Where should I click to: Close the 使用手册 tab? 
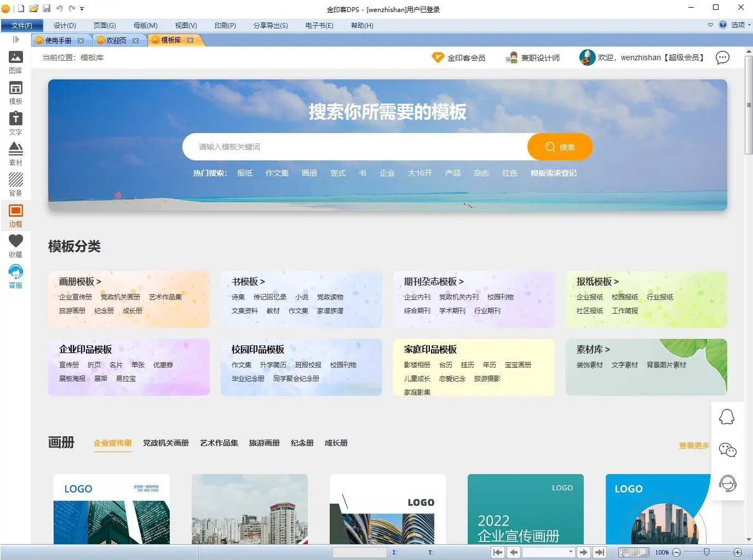pos(81,41)
